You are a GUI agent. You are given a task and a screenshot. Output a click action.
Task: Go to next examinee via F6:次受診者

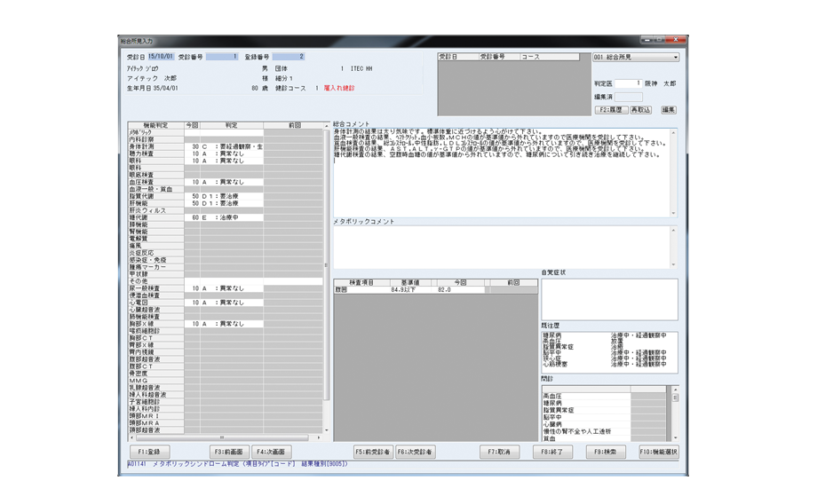[x=415, y=452]
